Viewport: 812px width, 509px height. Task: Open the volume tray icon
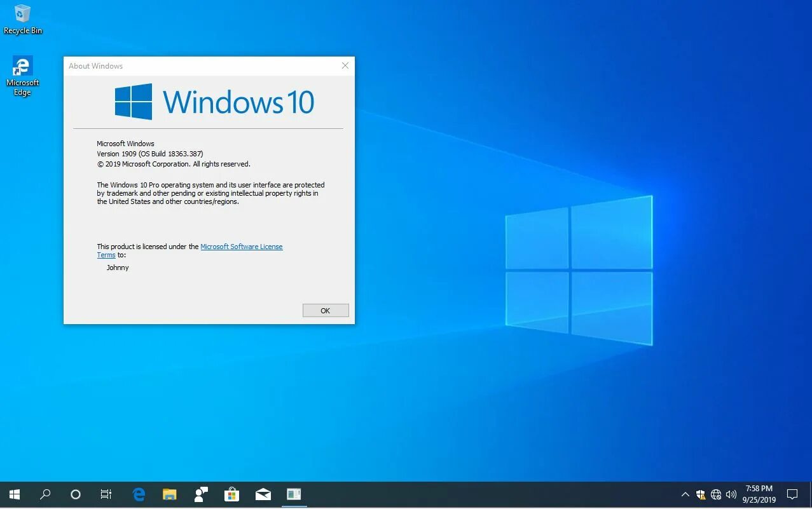(731, 494)
